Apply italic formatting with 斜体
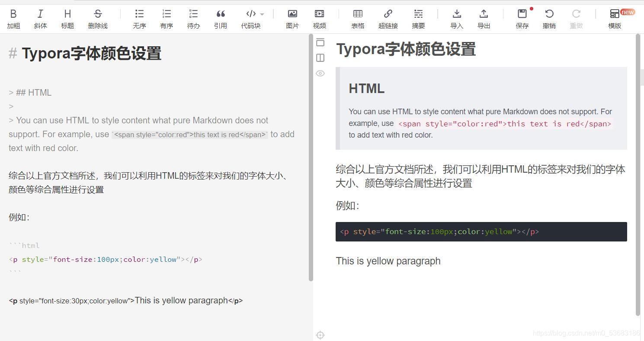 [40, 19]
